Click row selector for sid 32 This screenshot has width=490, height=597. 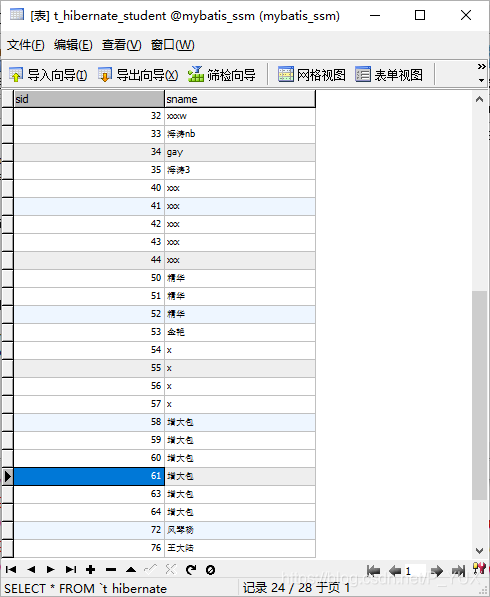click(8, 116)
